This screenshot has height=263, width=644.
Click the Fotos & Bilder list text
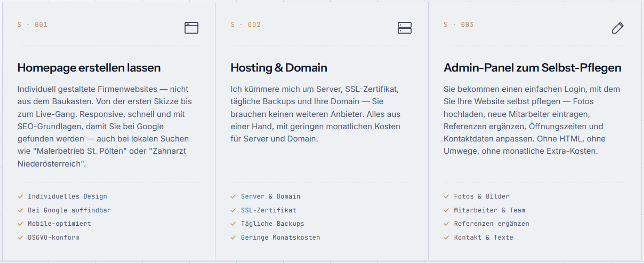click(x=481, y=196)
